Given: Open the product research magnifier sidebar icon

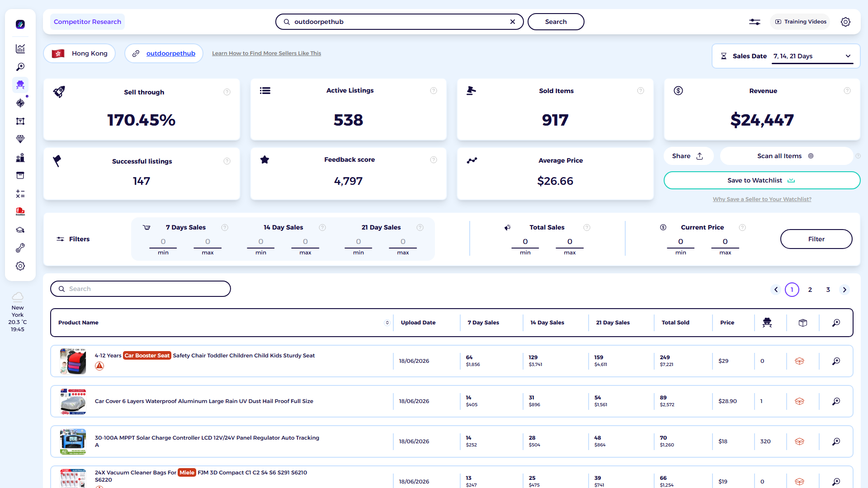Looking at the screenshot, I should (x=20, y=67).
